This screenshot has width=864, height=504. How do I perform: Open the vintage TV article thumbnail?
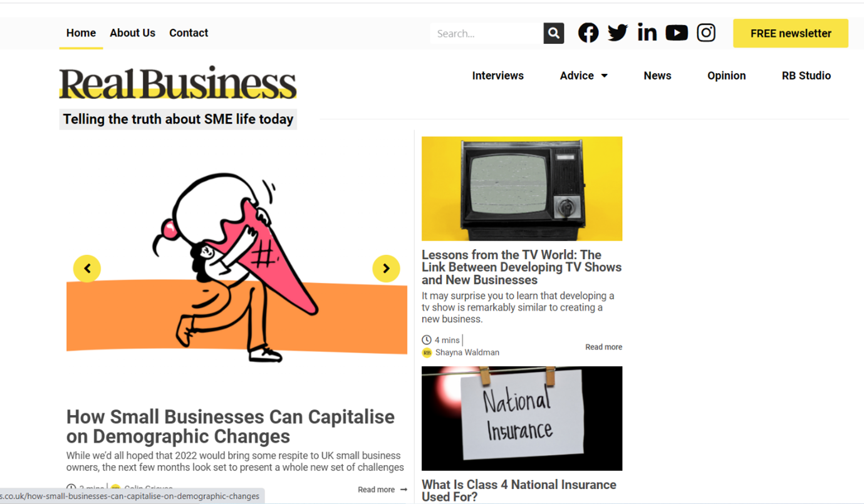522,188
